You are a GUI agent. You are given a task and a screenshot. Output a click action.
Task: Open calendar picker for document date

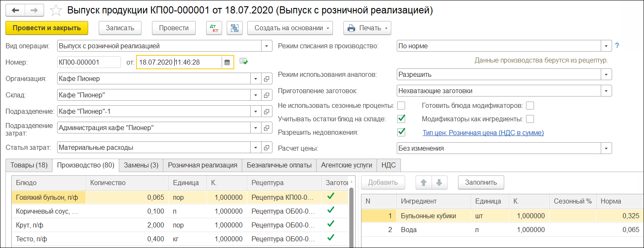[227, 62]
